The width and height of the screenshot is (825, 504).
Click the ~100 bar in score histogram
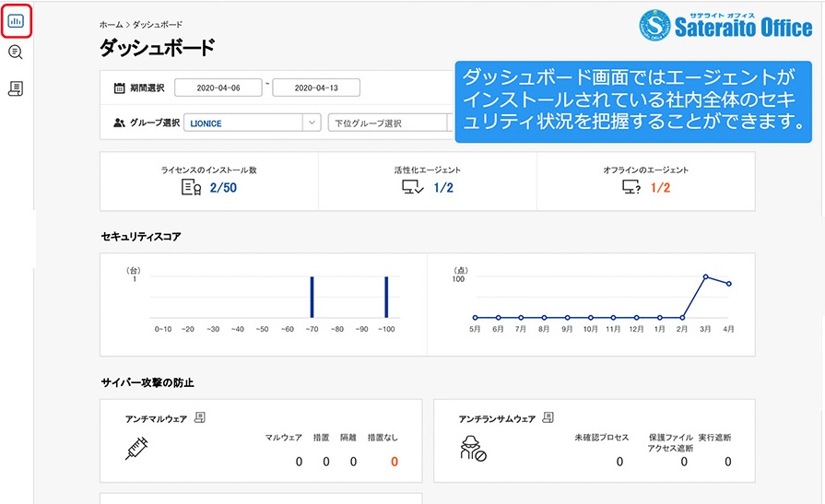pos(386,298)
